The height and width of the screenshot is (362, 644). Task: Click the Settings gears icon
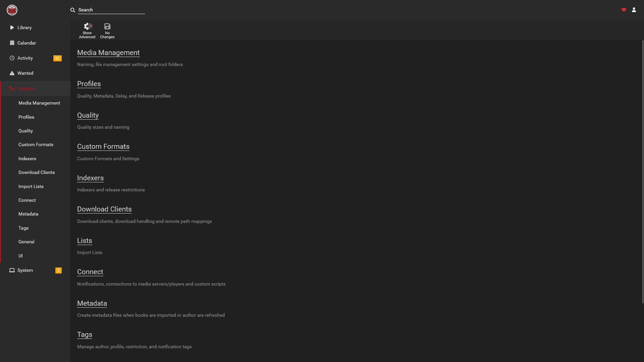tap(12, 88)
